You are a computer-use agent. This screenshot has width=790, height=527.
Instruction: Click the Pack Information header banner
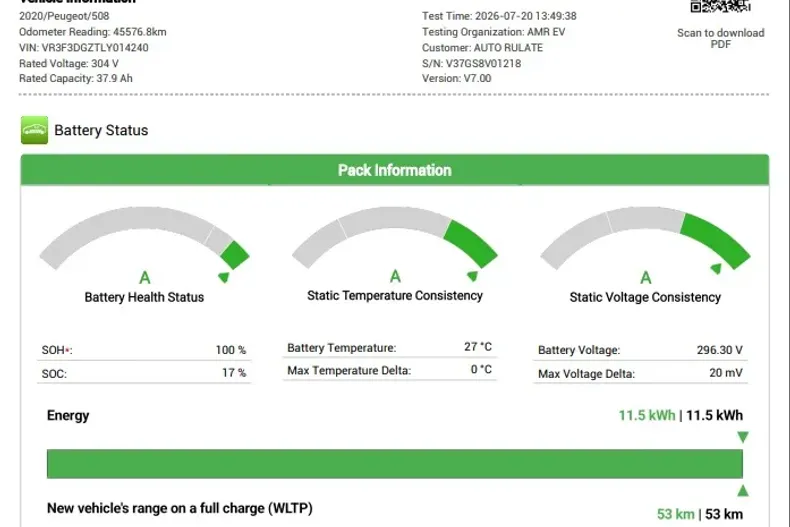395,170
